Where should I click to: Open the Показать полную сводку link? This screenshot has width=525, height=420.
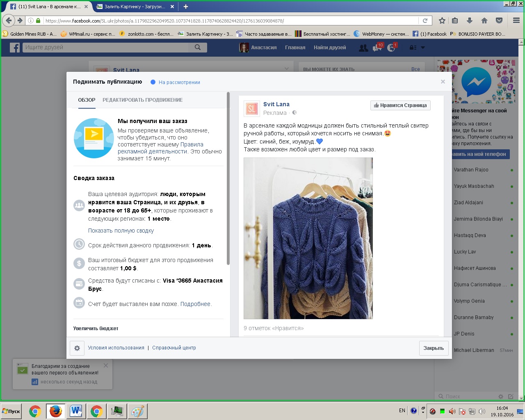(121, 231)
